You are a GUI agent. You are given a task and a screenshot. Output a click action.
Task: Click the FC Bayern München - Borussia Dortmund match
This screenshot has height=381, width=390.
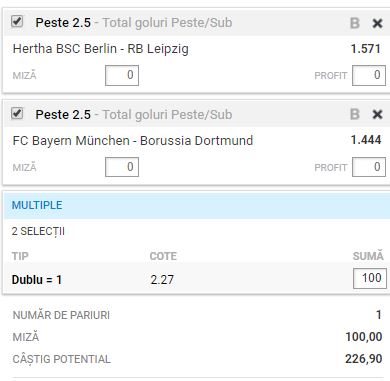pyautogui.click(x=133, y=141)
